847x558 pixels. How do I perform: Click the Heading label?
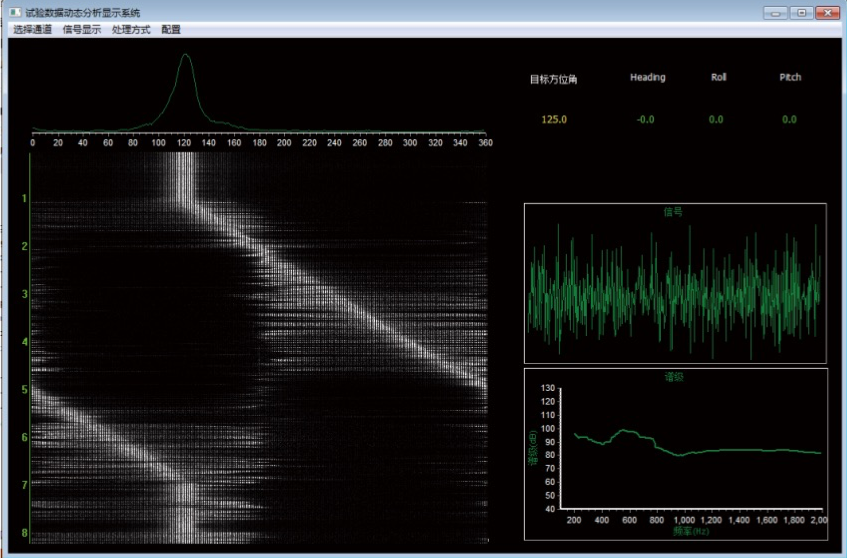pyautogui.click(x=648, y=77)
